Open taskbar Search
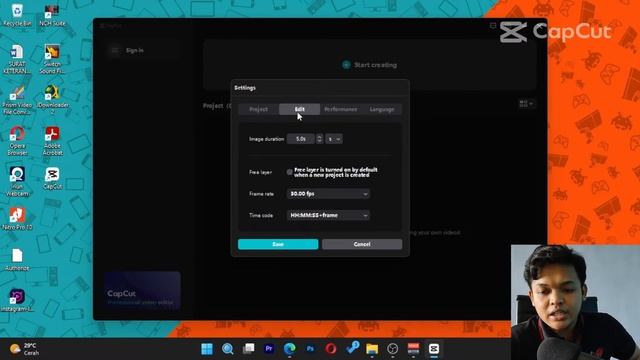640x360 pixels. (x=227, y=349)
